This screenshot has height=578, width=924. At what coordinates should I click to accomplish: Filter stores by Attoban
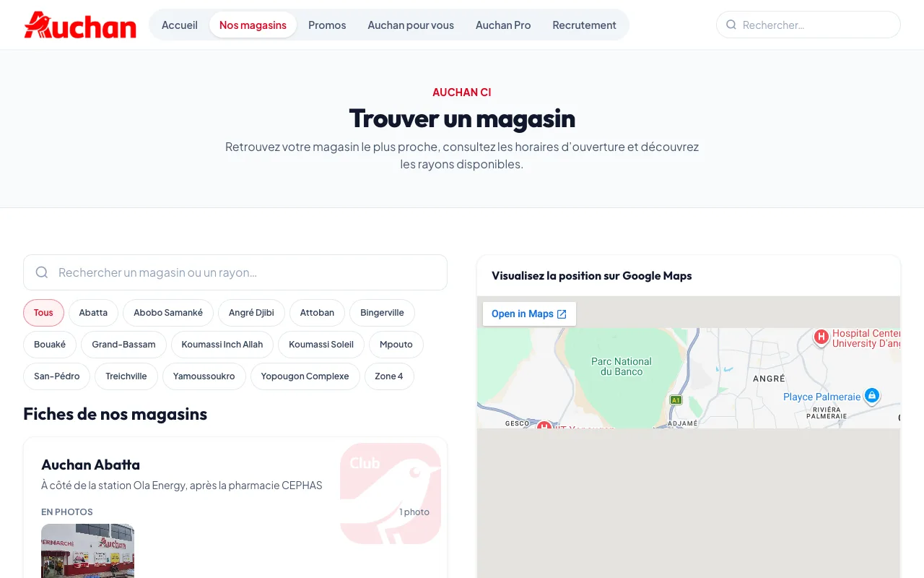coord(317,313)
